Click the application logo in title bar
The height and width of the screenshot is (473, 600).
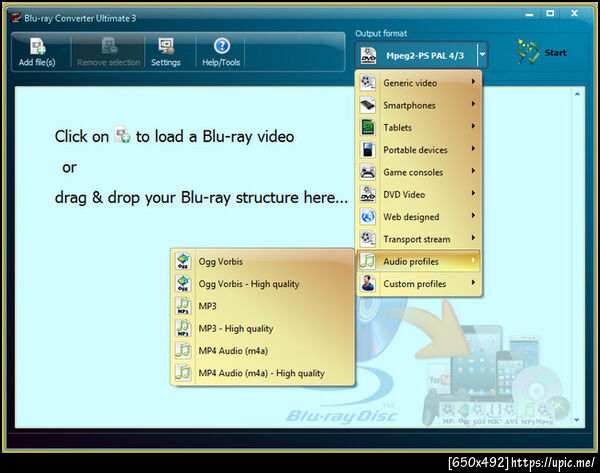point(16,18)
